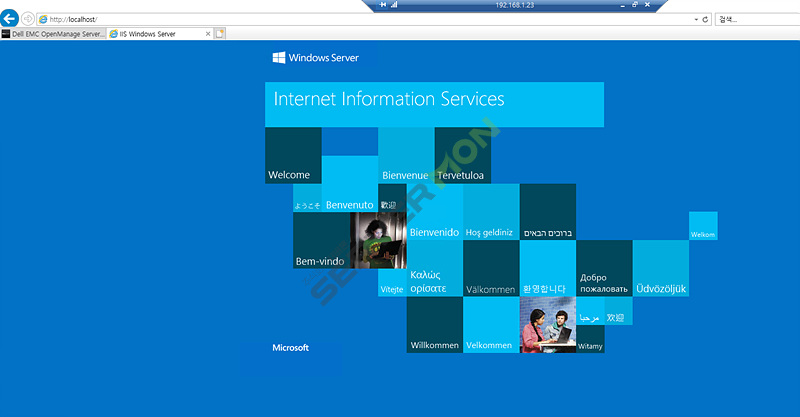Click the page Refresh icon
Image resolution: width=800 pixels, height=417 pixels.
pos(705,19)
